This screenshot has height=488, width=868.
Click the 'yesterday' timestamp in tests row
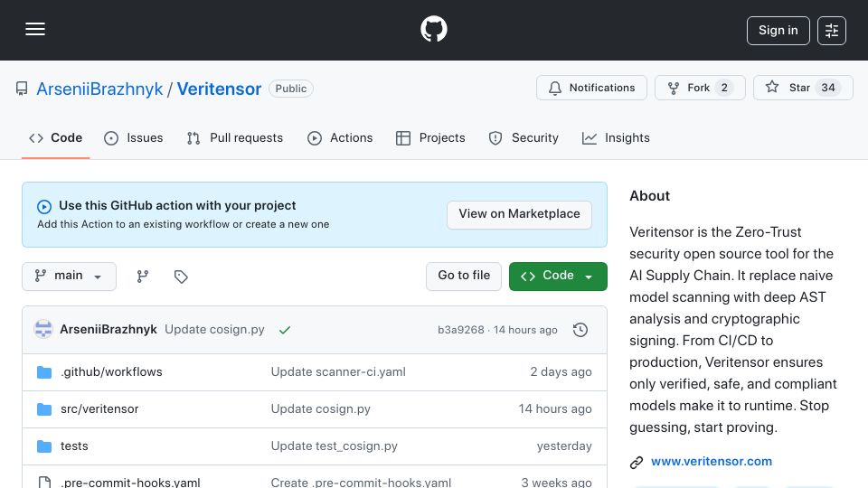pyautogui.click(x=564, y=446)
